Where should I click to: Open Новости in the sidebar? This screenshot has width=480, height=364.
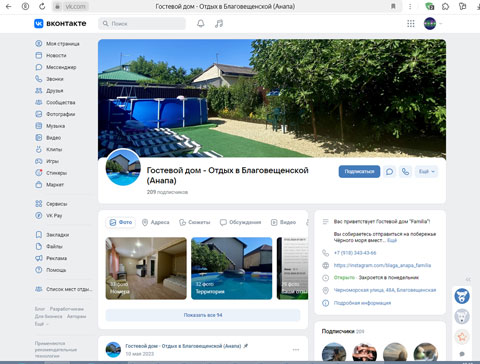[56, 55]
